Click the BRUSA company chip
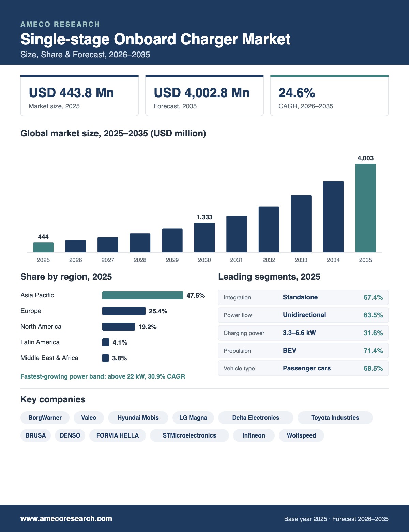 click(35, 435)
